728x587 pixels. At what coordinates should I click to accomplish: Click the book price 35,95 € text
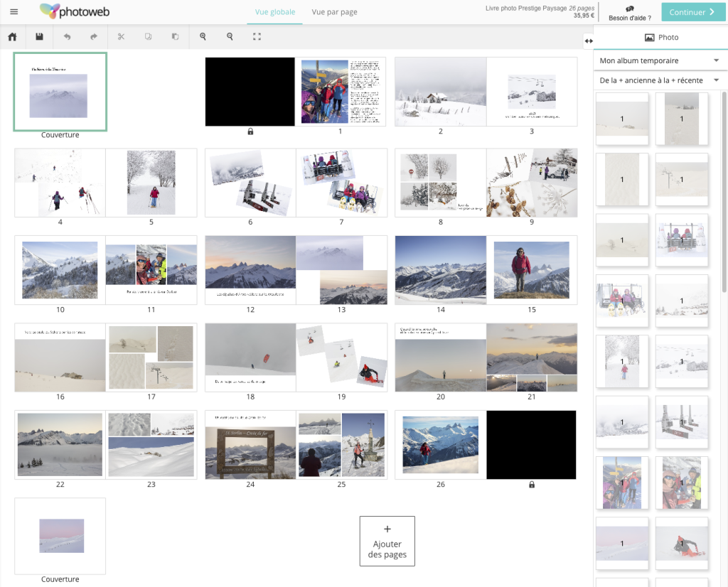coord(584,16)
